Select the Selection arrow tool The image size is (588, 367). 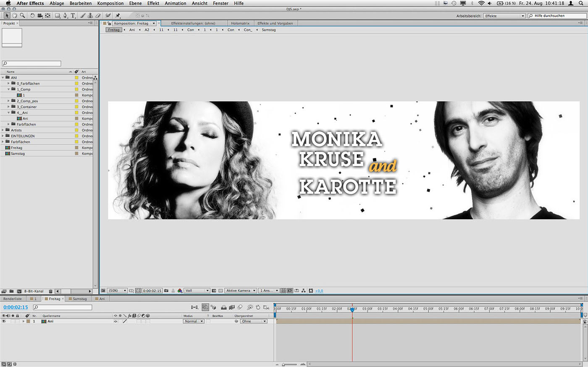(x=7, y=16)
